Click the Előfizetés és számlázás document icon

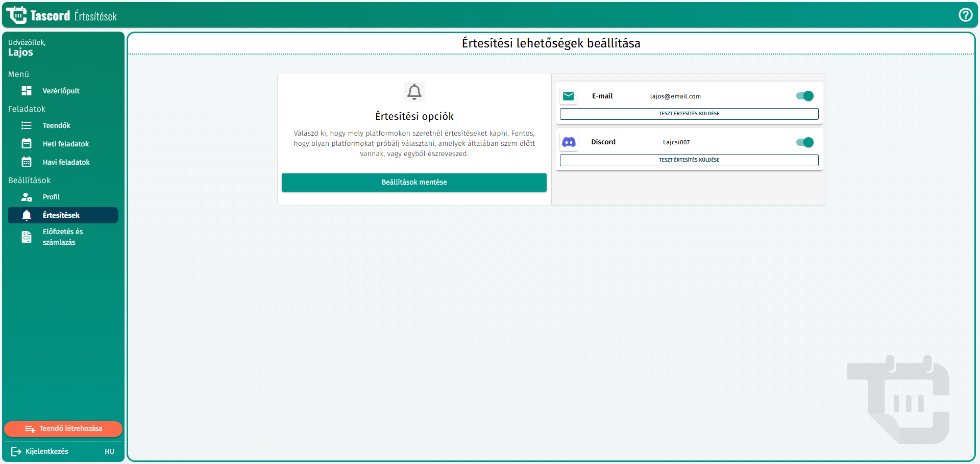27,237
